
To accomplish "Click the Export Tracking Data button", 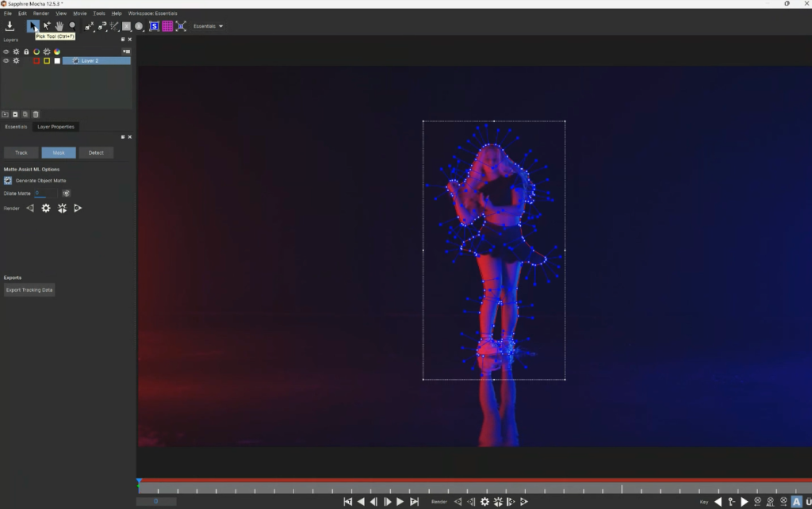I will click(x=29, y=290).
